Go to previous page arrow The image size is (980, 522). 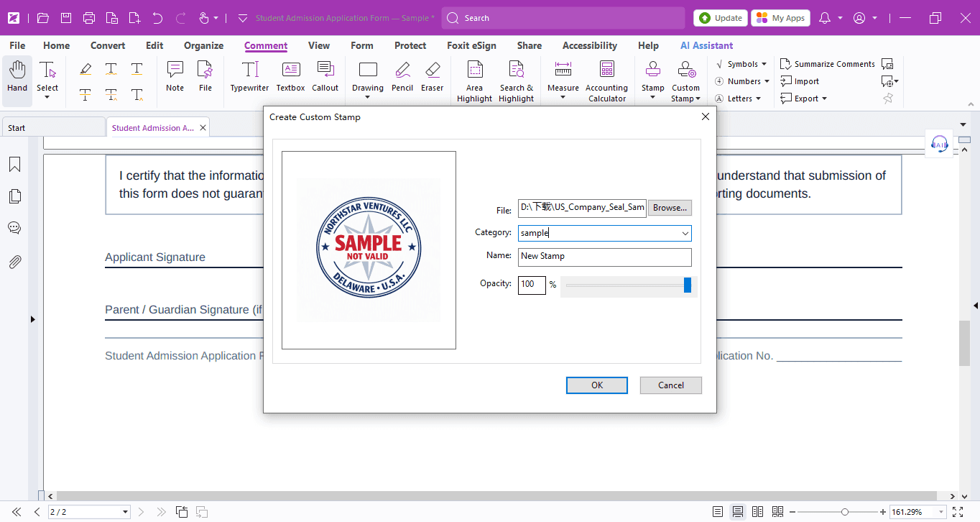pyautogui.click(x=37, y=512)
